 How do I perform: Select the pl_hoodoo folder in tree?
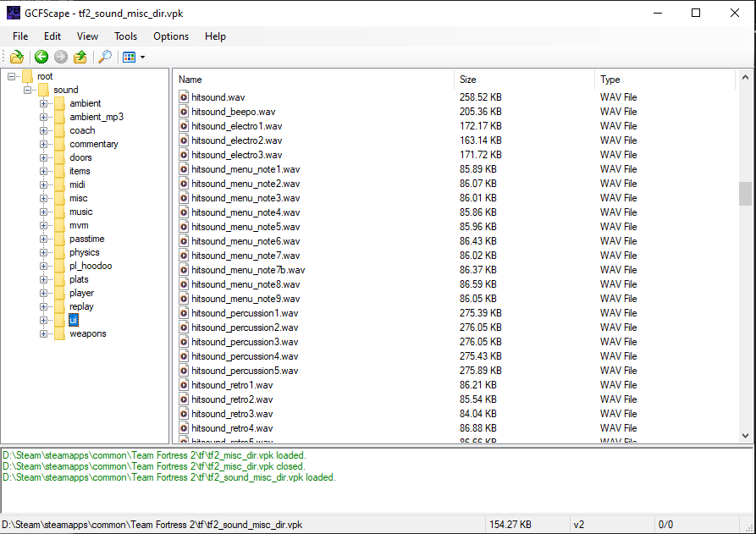91,266
